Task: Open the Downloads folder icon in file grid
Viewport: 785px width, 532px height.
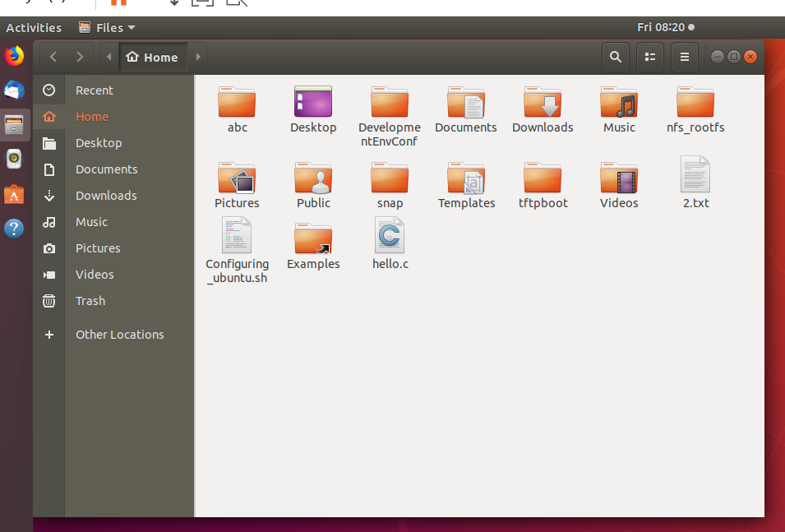Action: [x=543, y=102]
